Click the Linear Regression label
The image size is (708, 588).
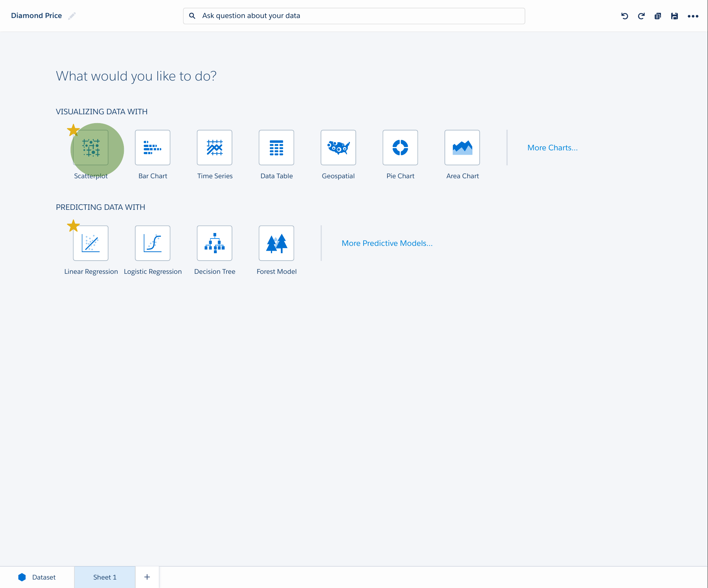point(91,272)
